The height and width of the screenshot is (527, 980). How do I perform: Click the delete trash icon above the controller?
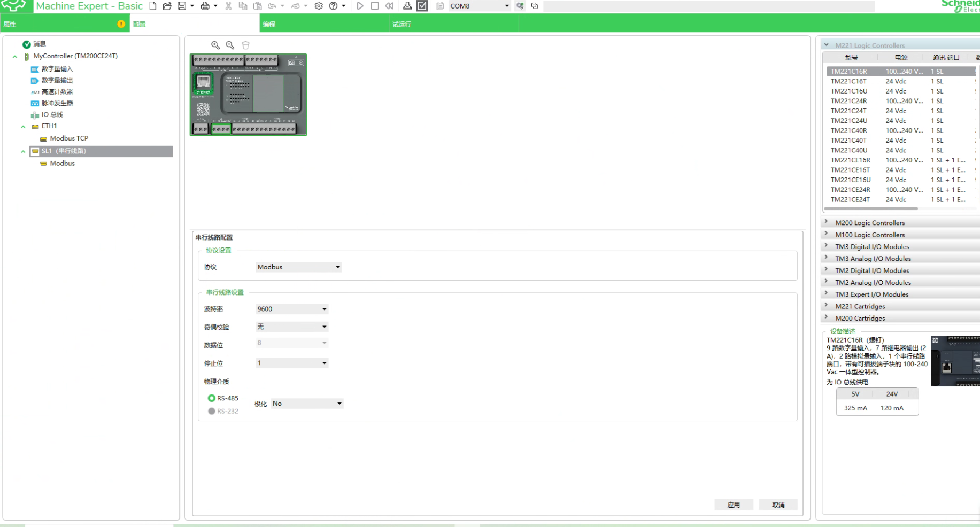tap(245, 45)
